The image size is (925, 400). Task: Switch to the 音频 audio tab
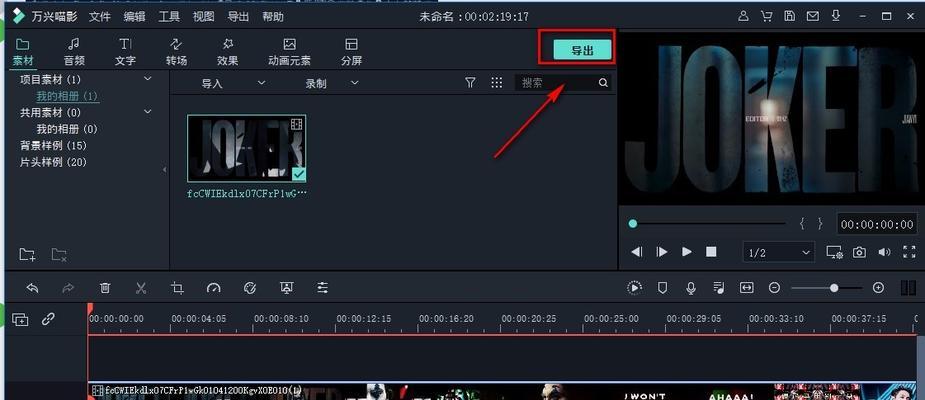pos(74,52)
